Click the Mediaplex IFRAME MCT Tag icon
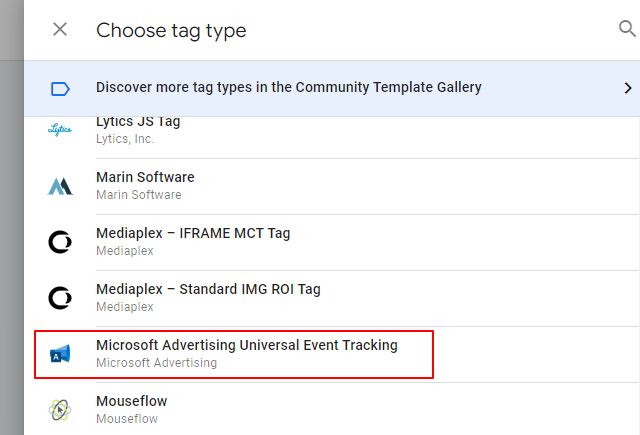This screenshot has width=640, height=435. (60, 242)
